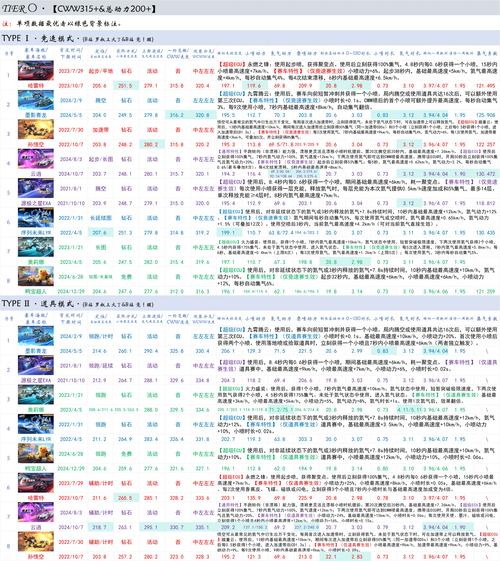
Task: Click the highlighted 330.7 cell
Action: click(x=177, y=527)
